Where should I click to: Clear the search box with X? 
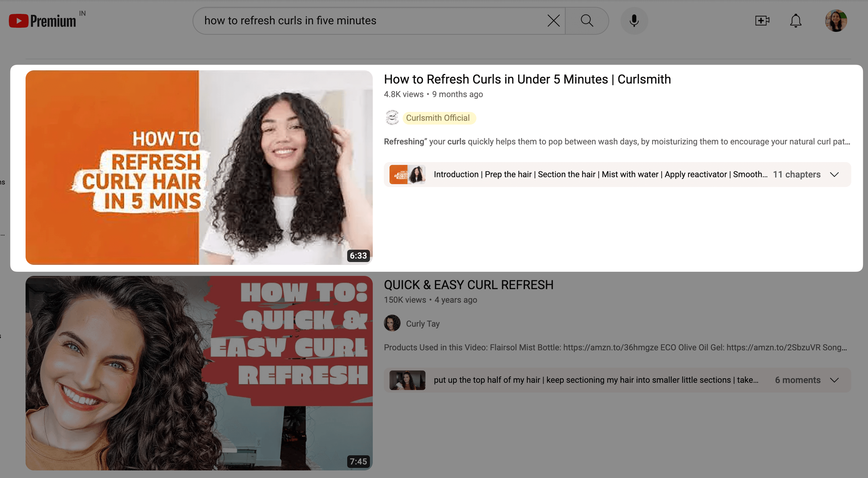pos(553,21)
